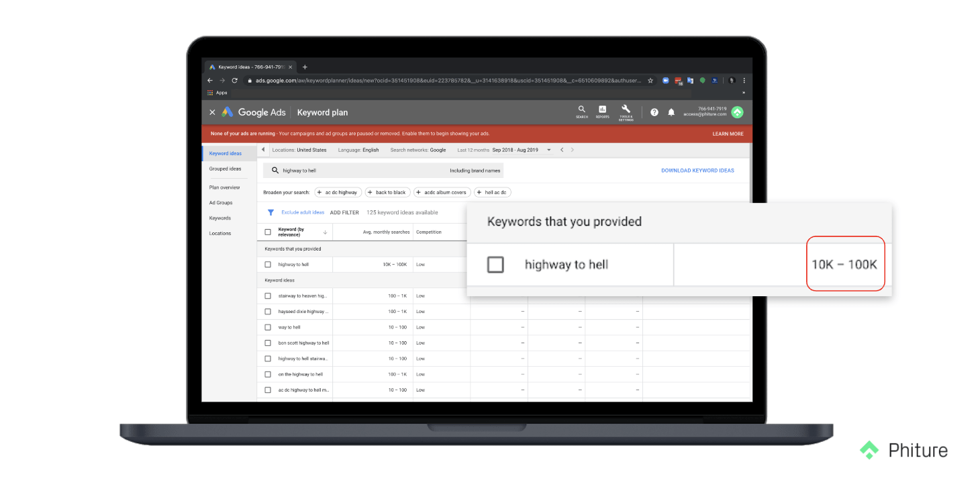Viewport: 980px width, 493px height.
Task: Collapse the side panel with the triangle arrow
Action: (263, 150)
